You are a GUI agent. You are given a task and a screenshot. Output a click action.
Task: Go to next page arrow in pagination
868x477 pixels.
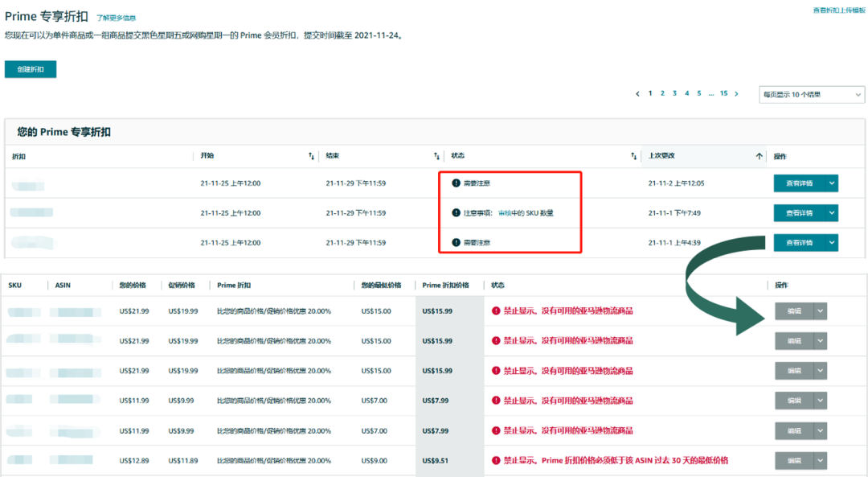point(736,94)
